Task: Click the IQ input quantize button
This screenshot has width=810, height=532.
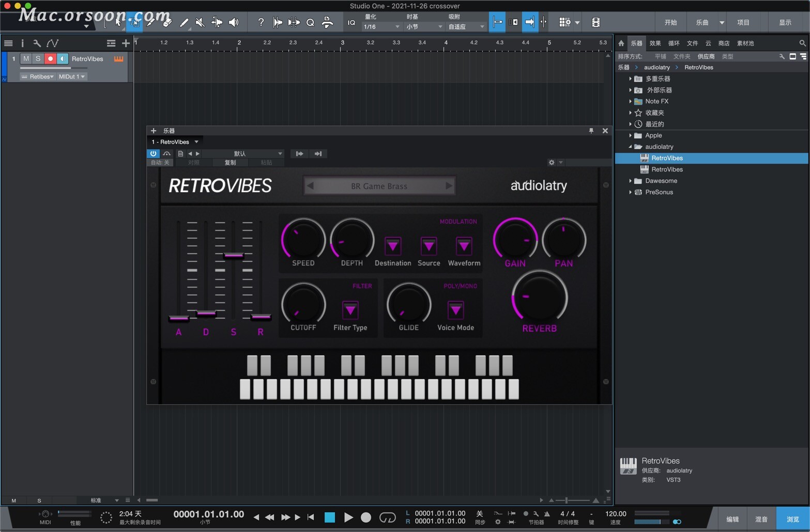Action: (351, 22)
